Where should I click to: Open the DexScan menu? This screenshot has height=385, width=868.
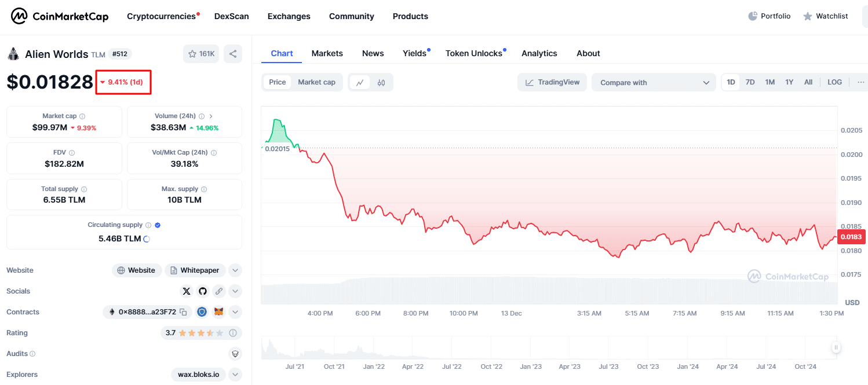[x=232, y=16]
